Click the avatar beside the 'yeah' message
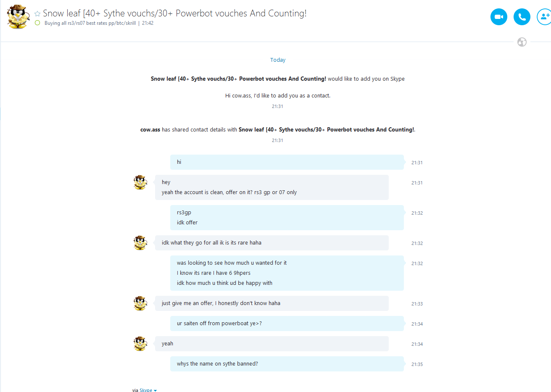This screenshot has width=551, height=392. [140, 344]
